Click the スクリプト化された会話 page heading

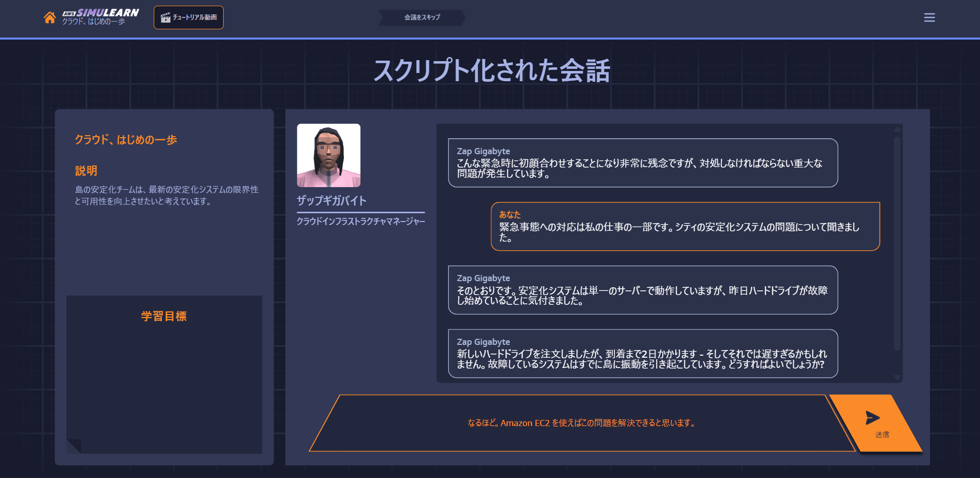[x=492, y=70]
